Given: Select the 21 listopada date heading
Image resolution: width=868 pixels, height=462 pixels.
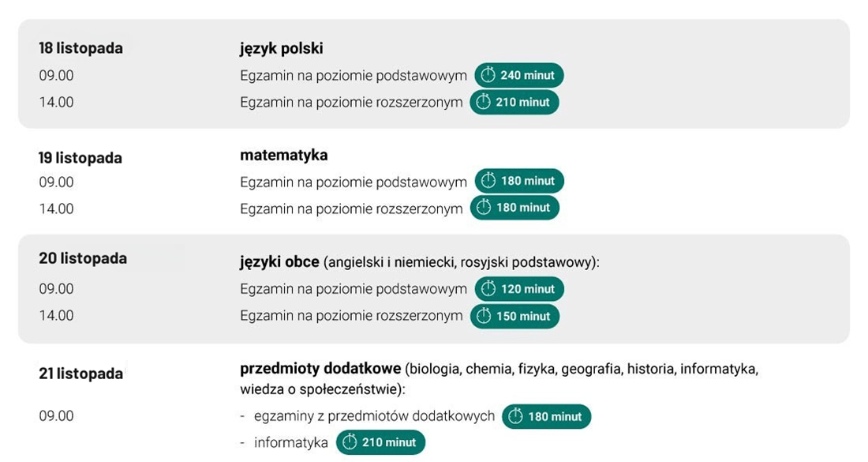Looking at the screenshot, I should tap(80, 374).
